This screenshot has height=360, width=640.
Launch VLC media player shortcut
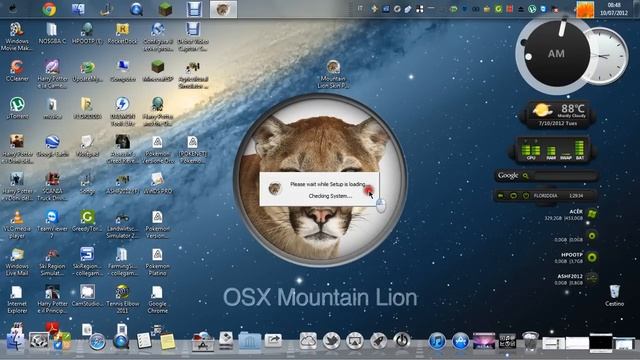coord(17,224)
